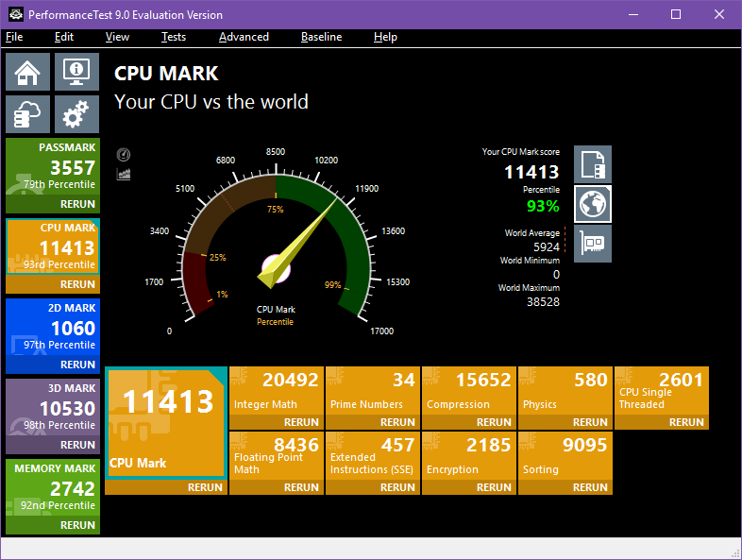Select the Extended Instructions 457 tile
This screenshot has height=560, width=742.
pyautogui.click(x=373, y=456)
